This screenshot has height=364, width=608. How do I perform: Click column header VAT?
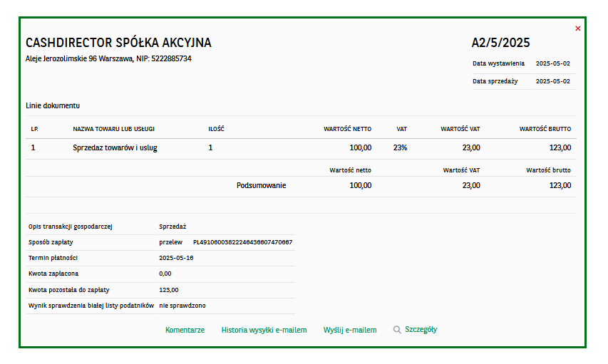coord(402,129)
